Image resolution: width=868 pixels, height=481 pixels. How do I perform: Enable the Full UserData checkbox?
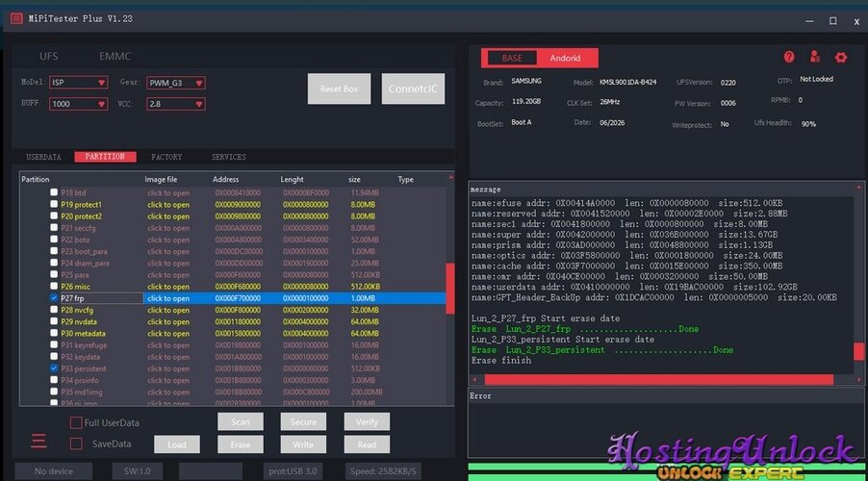(x=76, y=423)
